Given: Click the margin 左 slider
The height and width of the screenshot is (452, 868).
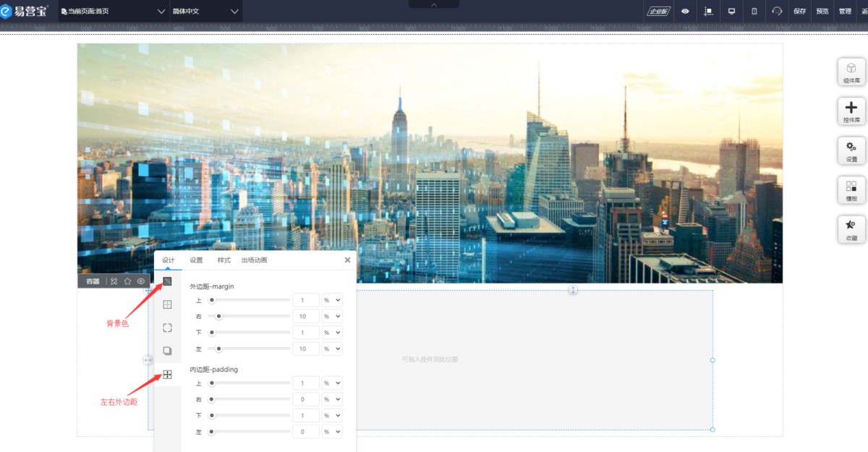Looking at the screenshot, I should (x=249, y=349).
